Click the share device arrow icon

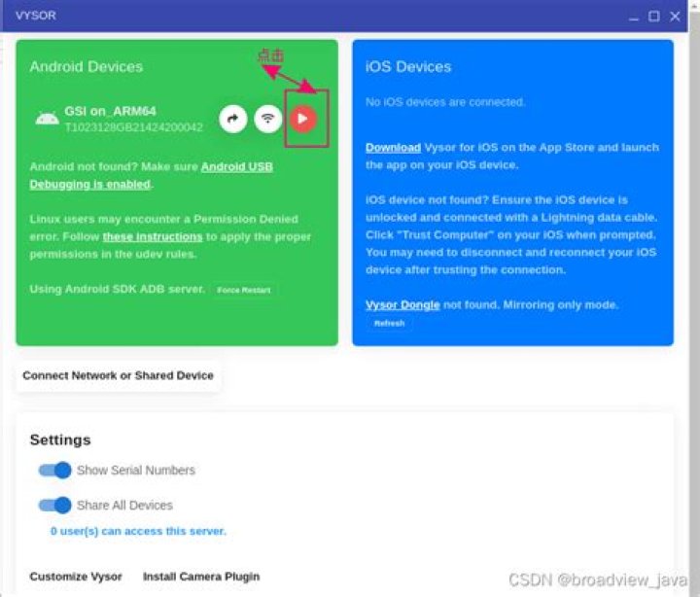click(233, 119)
